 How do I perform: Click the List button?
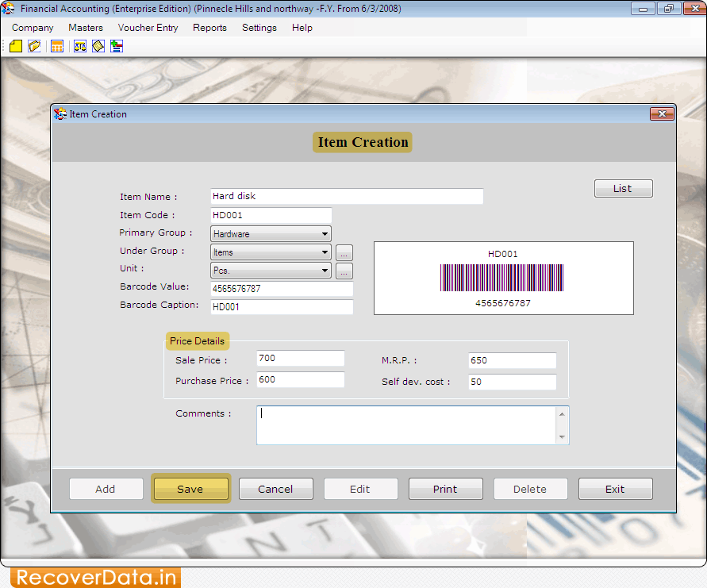[623, 189]
